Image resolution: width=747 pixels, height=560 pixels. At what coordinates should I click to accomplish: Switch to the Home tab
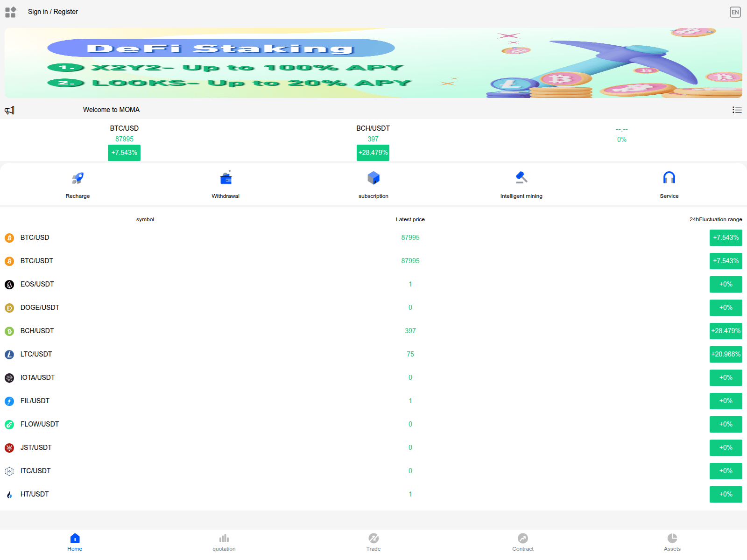pyautogui.click(x=75, y=542)
